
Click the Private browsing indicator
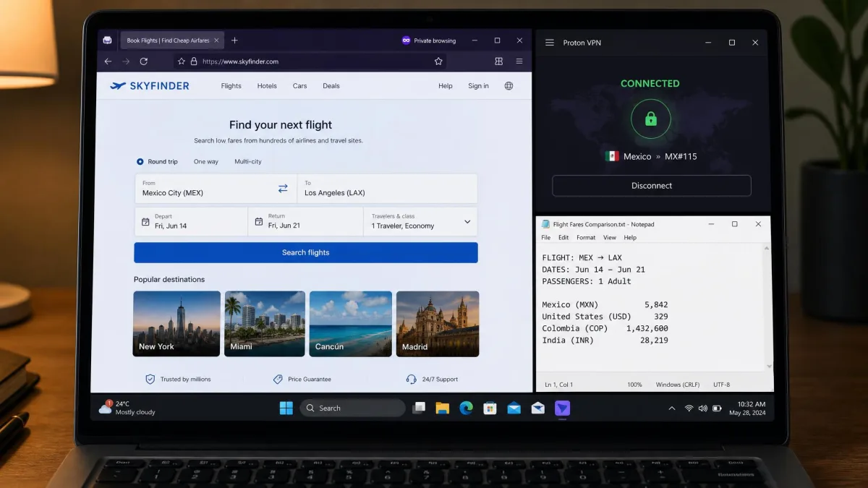click(429, 40)
